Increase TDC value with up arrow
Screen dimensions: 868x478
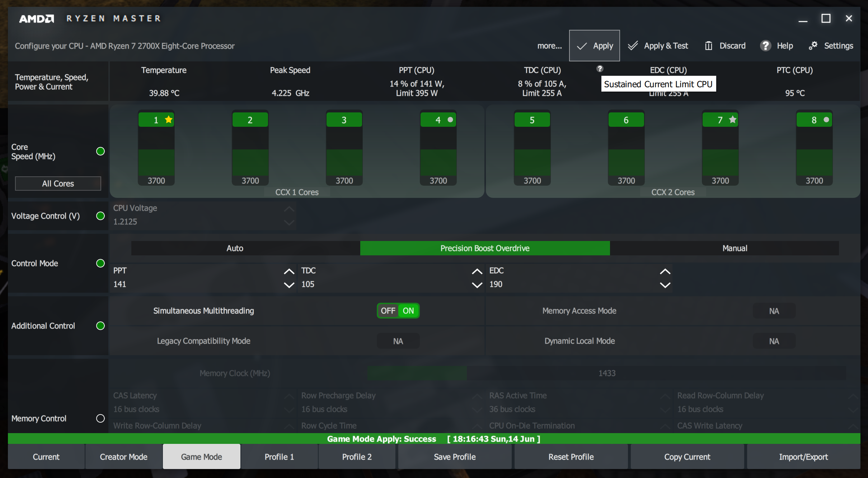pos(477,271)
